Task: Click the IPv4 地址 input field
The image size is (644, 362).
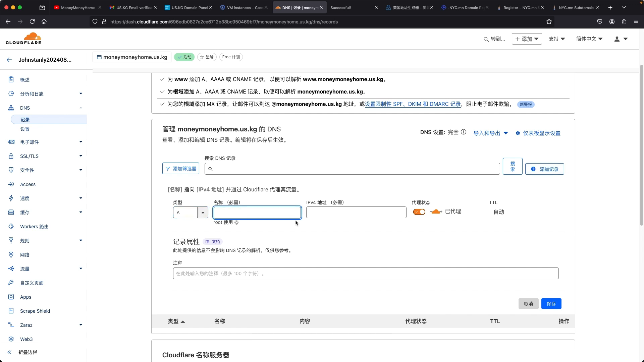Action: tap(356, 213)
